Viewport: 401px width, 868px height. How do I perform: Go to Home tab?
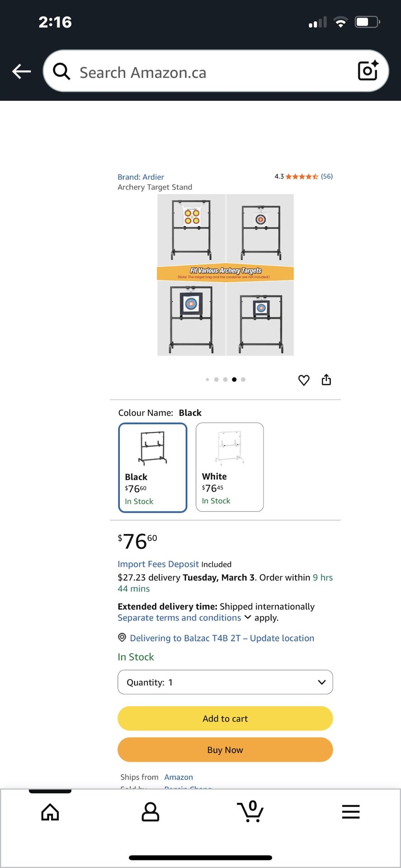click(50, 812)
